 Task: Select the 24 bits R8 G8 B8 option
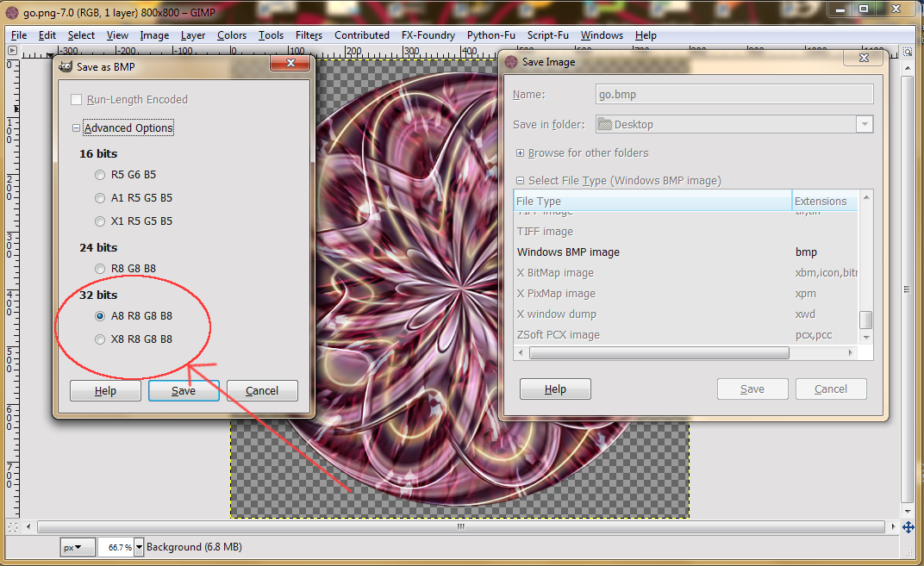(100, 269)
